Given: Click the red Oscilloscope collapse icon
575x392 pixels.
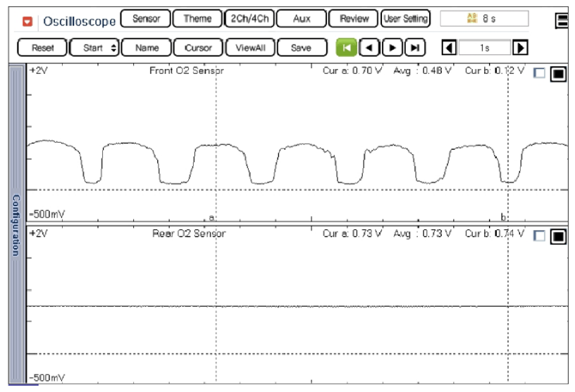Looking at the screenshot, I should coord(27,21).
